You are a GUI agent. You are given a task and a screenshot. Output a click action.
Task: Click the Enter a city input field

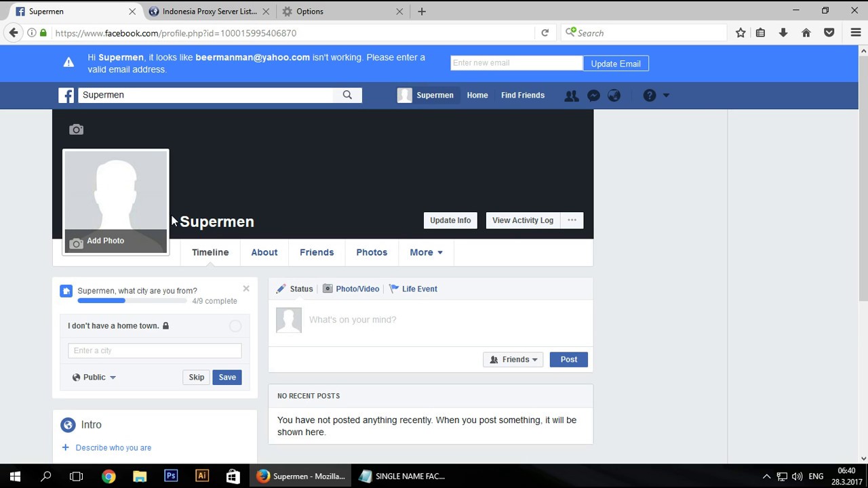tap(155, 350)
